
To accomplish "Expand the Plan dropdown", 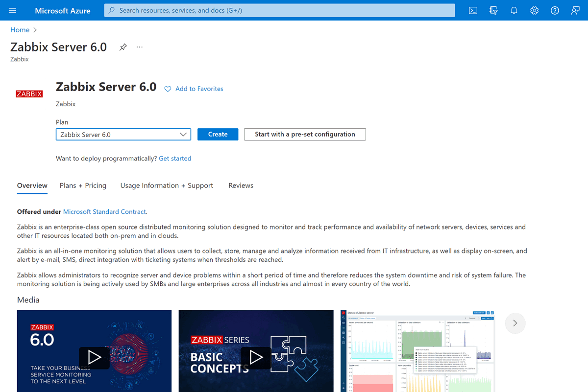I will pos(123,135).
